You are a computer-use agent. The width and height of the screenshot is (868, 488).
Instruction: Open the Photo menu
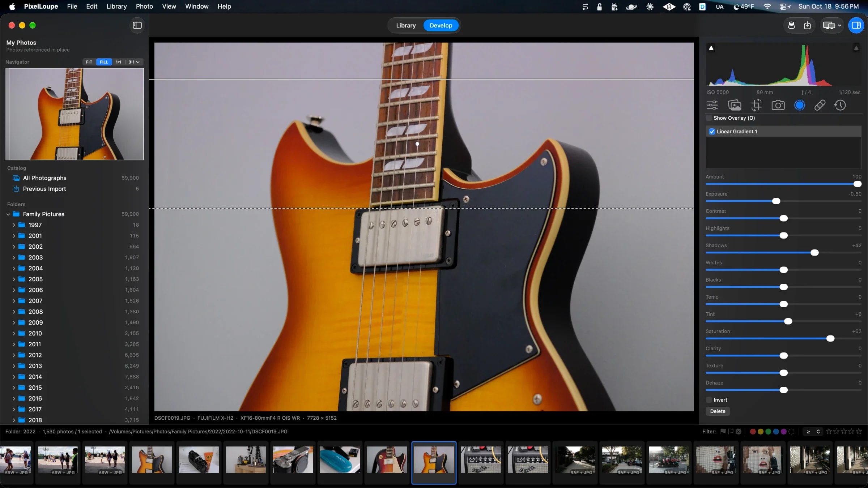click(x=144, y=7)
